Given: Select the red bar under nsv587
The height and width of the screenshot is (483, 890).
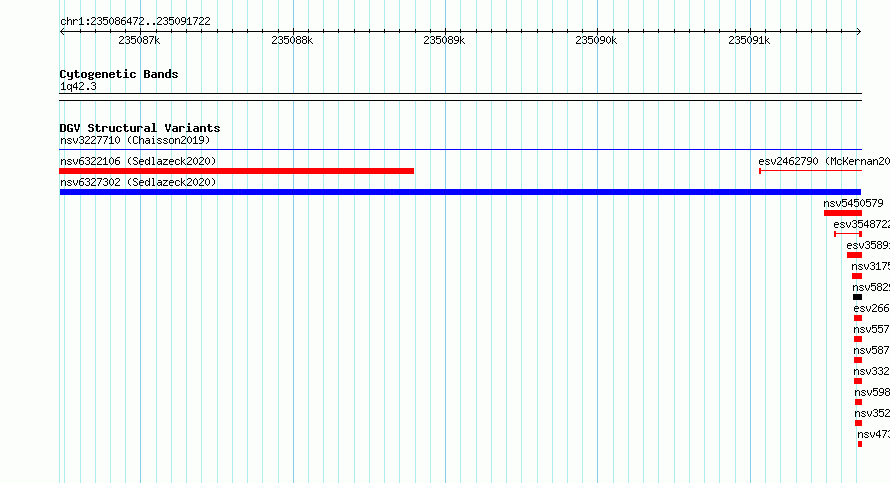Looking at the screenshot, I should 858,360.
